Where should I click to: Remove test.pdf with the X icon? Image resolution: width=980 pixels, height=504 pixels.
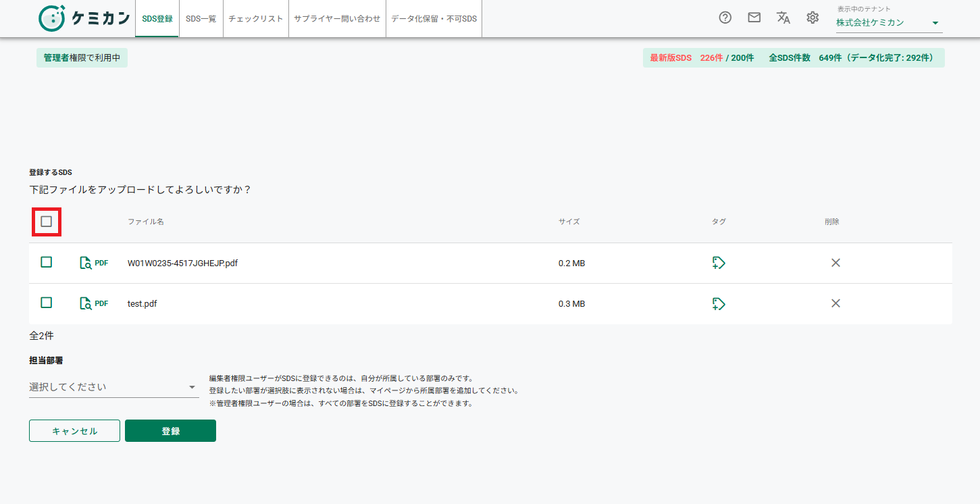coord(835,304)
